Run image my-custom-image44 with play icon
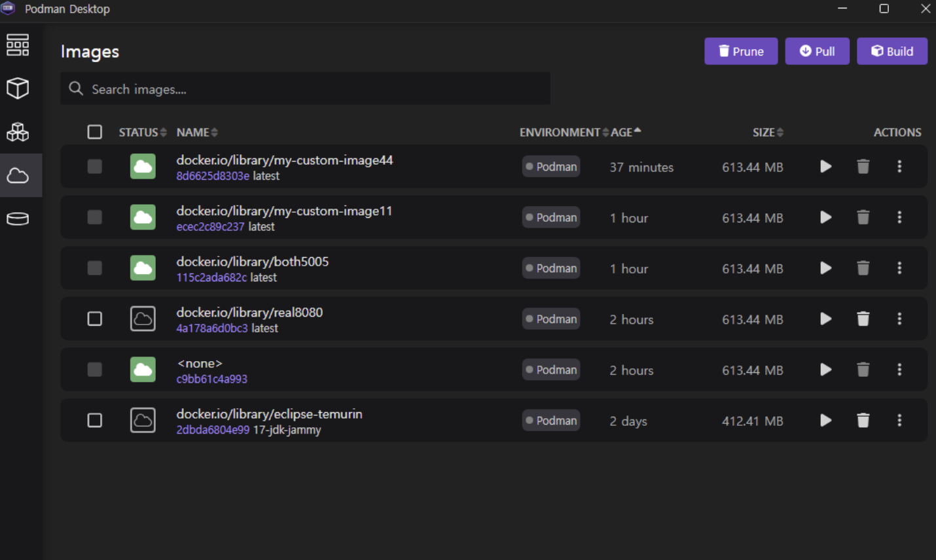 (x=826, y=167)
